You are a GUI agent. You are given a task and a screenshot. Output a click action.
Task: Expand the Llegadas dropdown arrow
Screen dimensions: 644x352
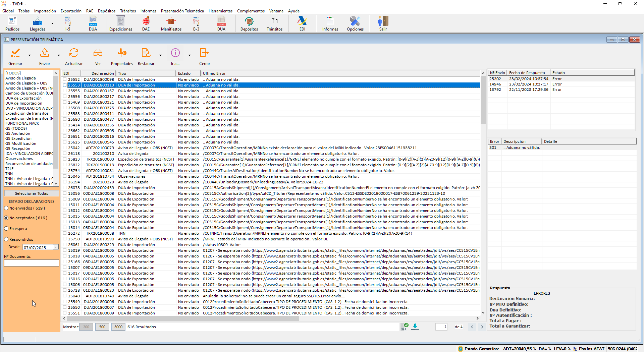click(x=52, y=23)
